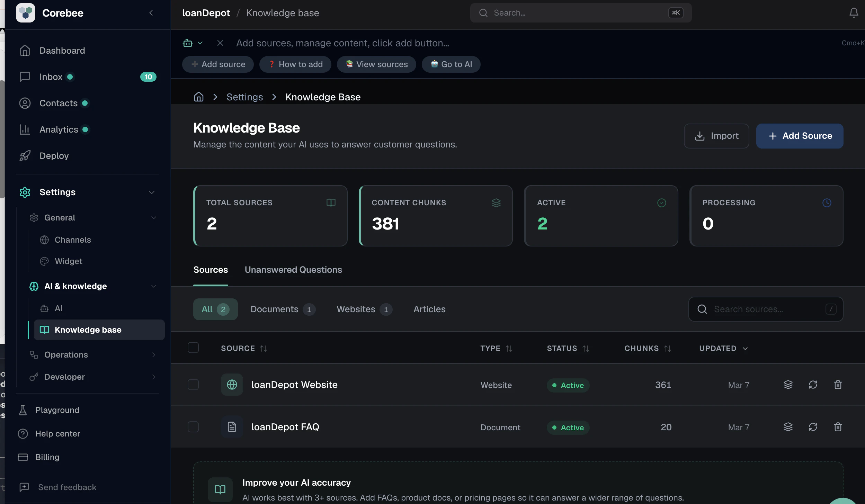Click the Import button

(x=716, y=136)
